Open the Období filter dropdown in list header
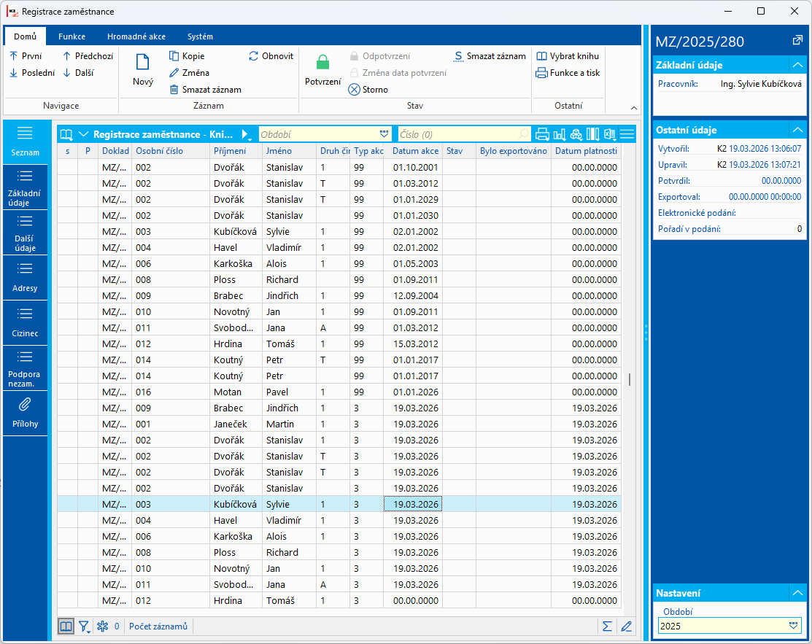812x644 pixels. 384,135
